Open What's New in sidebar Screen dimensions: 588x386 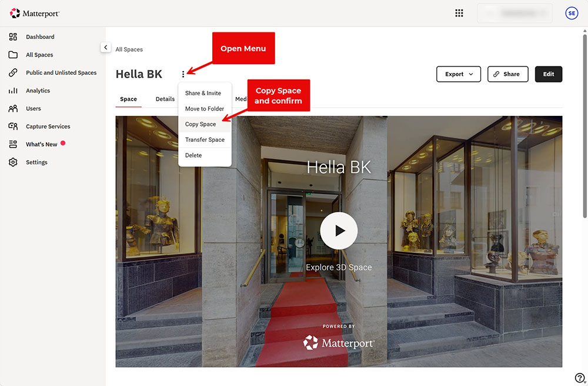(x=42, y=144)
